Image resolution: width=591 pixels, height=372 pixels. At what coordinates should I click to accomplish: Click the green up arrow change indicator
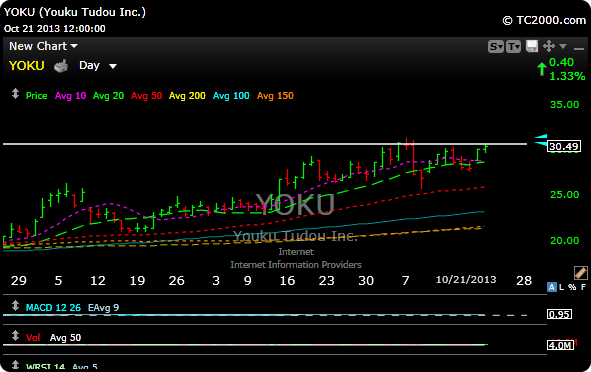542,69
